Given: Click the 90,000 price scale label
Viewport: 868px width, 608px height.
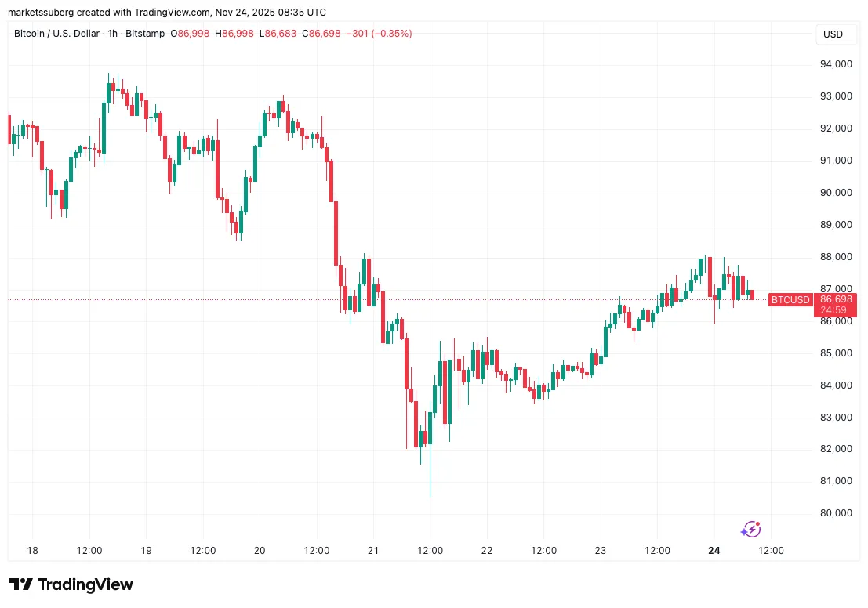Looking at the screenshot, I should 835,193.
